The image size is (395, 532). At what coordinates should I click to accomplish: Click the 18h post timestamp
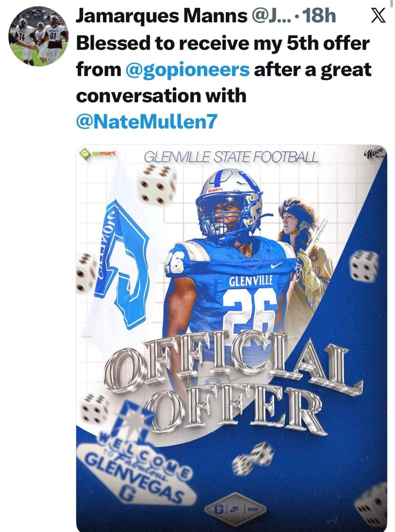point(320,16)
